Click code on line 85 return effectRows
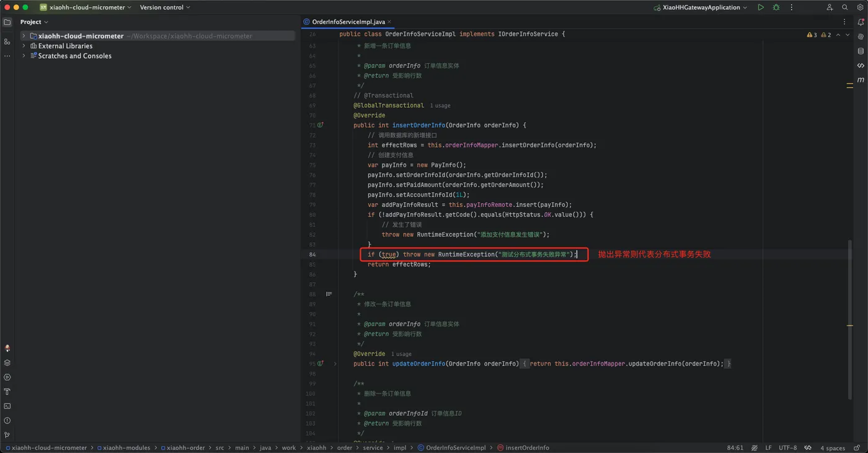 pos(399,265)
